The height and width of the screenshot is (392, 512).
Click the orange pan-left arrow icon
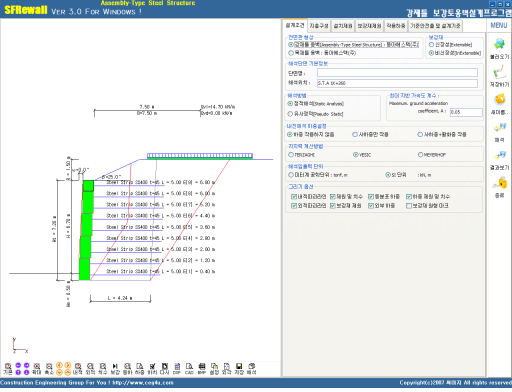click(59, 365)
